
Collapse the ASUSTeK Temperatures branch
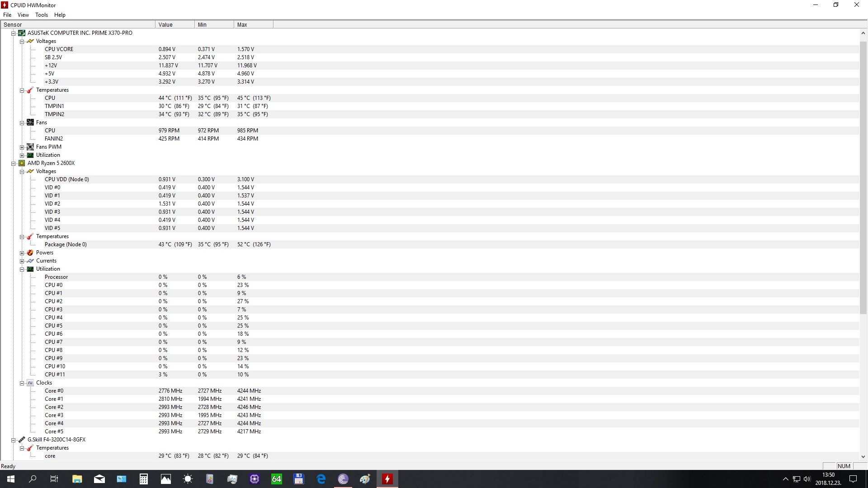[22, 90]
